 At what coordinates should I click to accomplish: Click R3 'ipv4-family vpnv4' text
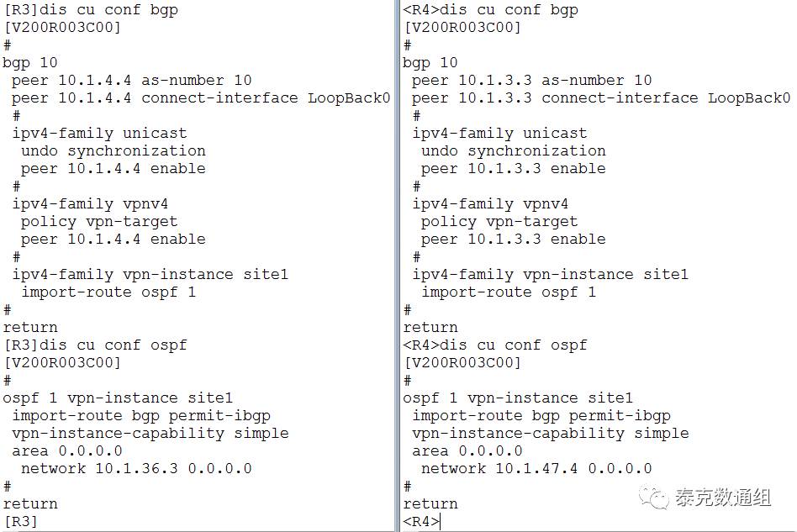pyautogui.click(x=90, y=203)
